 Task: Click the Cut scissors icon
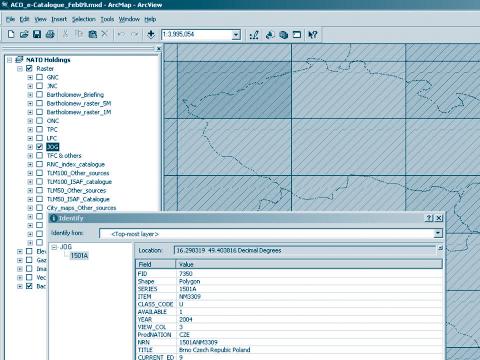[x=65, y=34]
